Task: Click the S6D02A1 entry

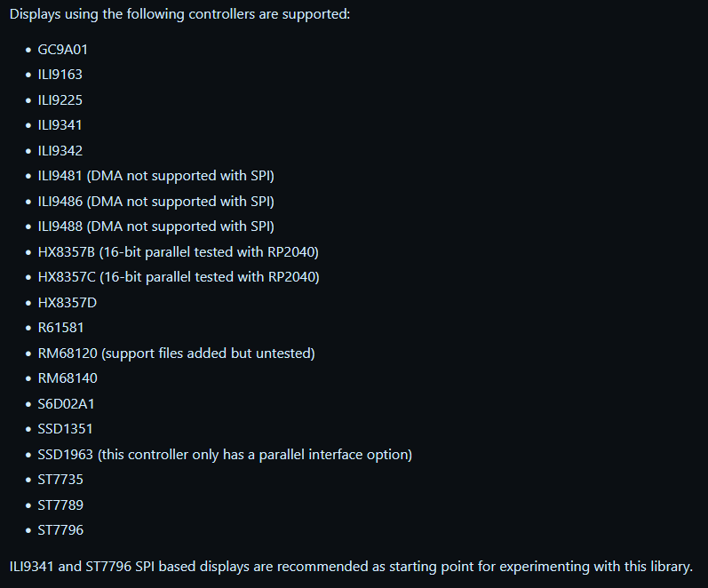Action: (67, 403)
